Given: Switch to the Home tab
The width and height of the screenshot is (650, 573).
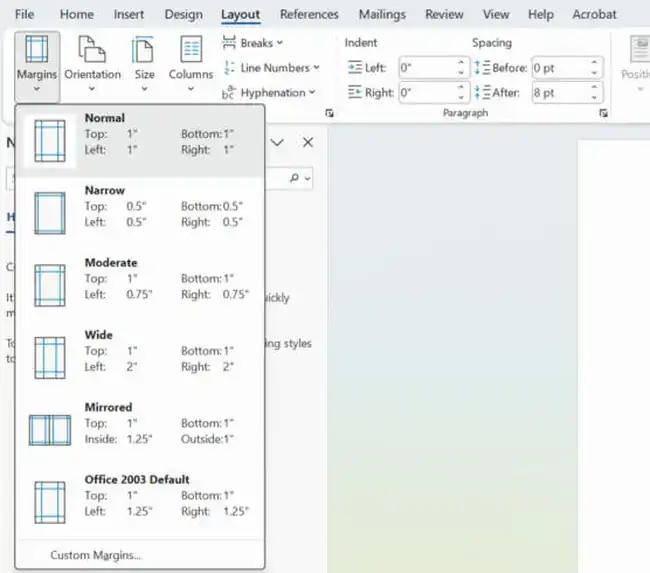Looking at the screenshot, I should coord(77,15).
